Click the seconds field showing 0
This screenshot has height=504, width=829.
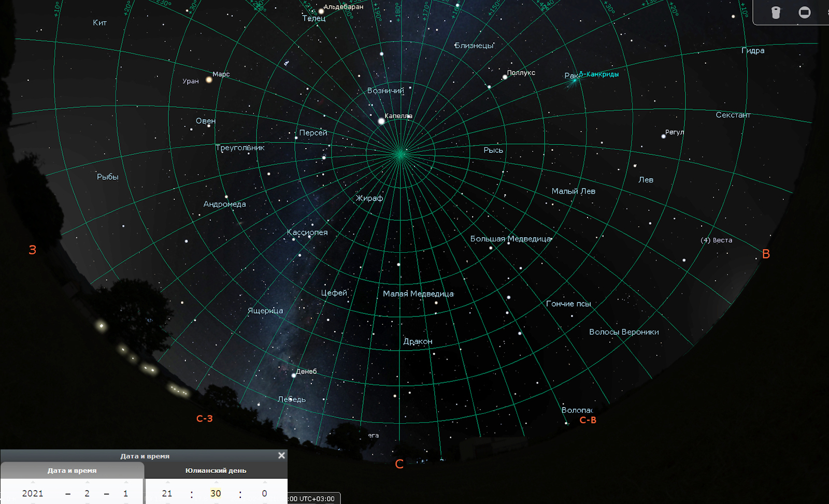point(264,494)
